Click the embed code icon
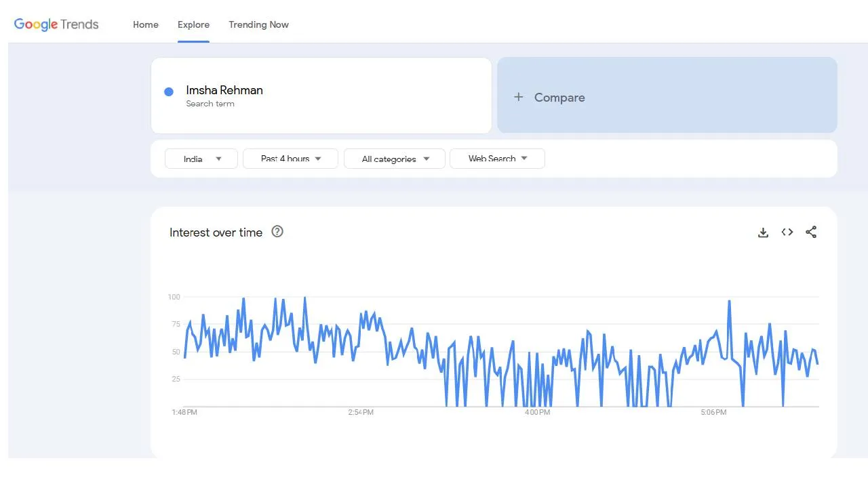Image resolution: width=868 pixels, height=488 pixels. [x=787, y=232]
